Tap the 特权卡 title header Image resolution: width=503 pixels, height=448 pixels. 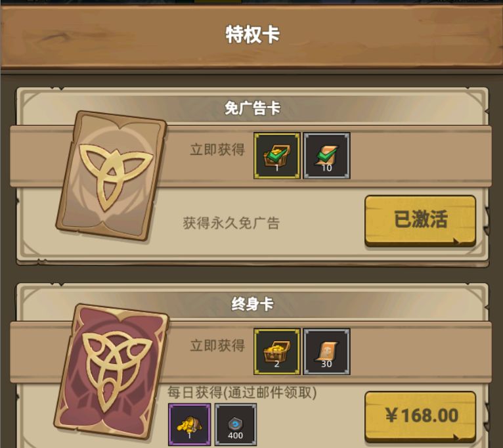(x=252, y=34)
